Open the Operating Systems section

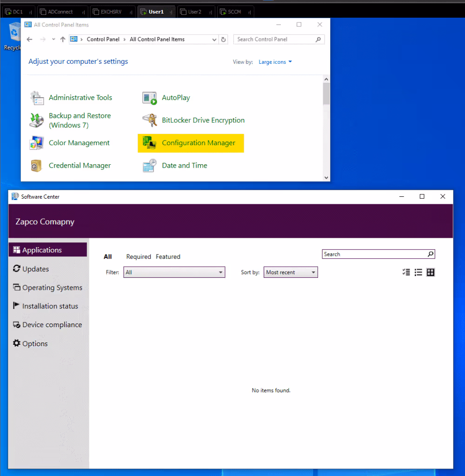(47, 288)
